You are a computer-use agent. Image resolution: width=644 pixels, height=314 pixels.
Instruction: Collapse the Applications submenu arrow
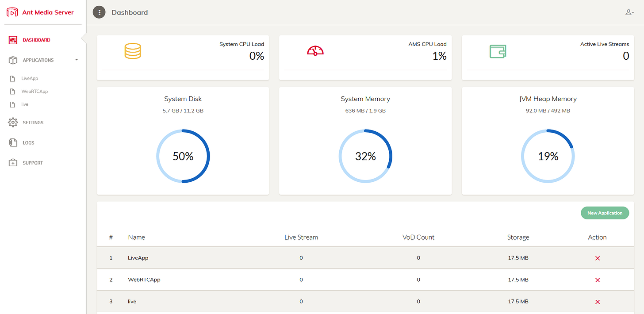click(77, 60)
